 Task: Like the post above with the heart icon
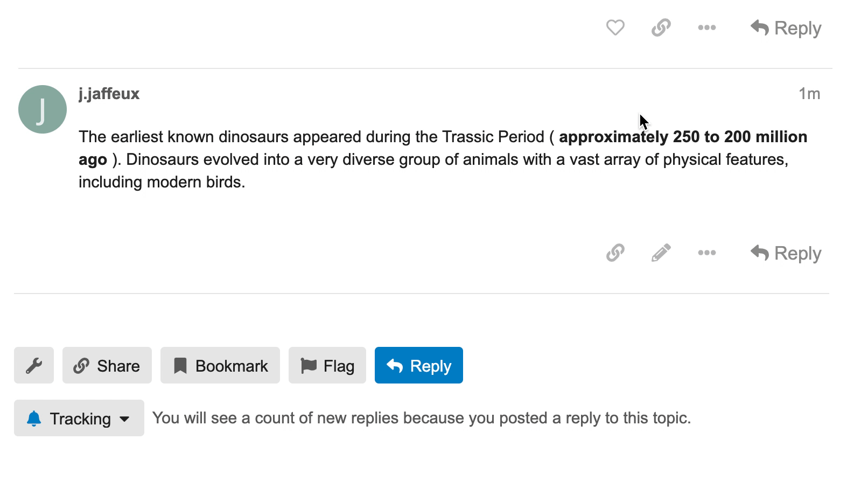[x=615, y=27]
